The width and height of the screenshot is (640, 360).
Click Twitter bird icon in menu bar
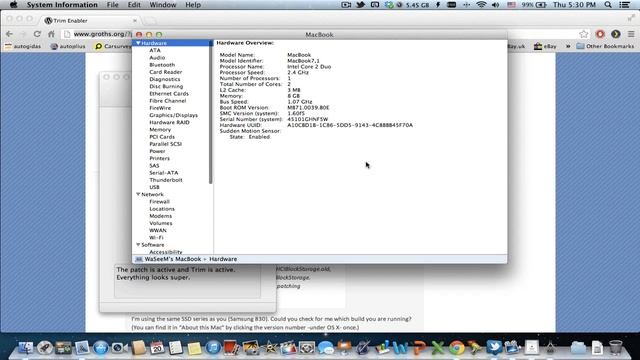pyautogui.click(x=360, y=5)
